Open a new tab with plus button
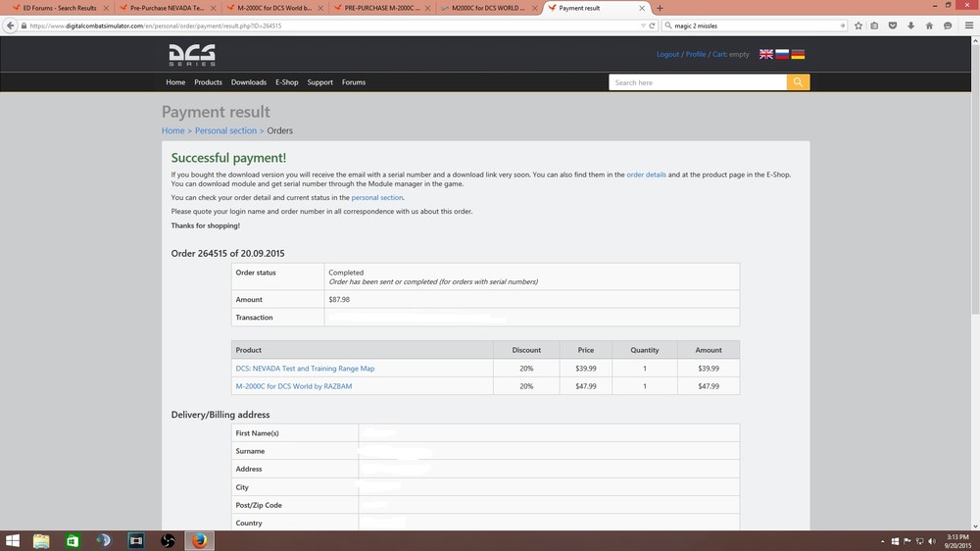 [660, 8]
